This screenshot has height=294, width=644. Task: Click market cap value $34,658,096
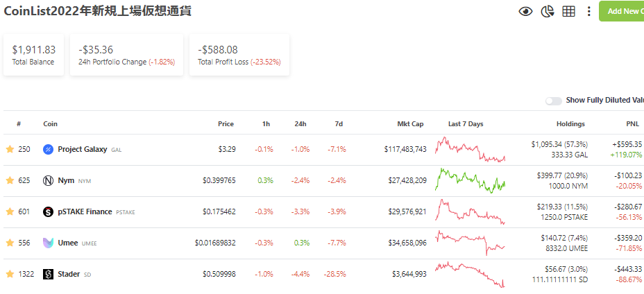coord(407,243)
